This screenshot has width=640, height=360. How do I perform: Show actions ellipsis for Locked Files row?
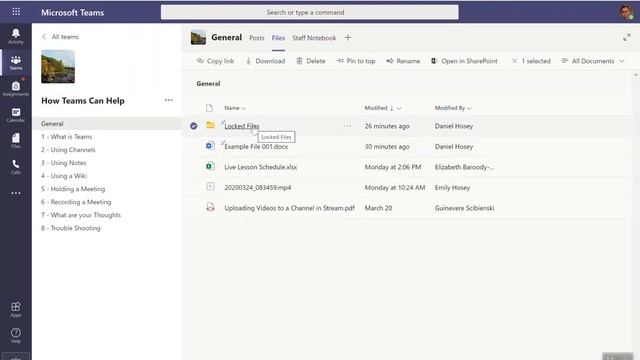347,126
